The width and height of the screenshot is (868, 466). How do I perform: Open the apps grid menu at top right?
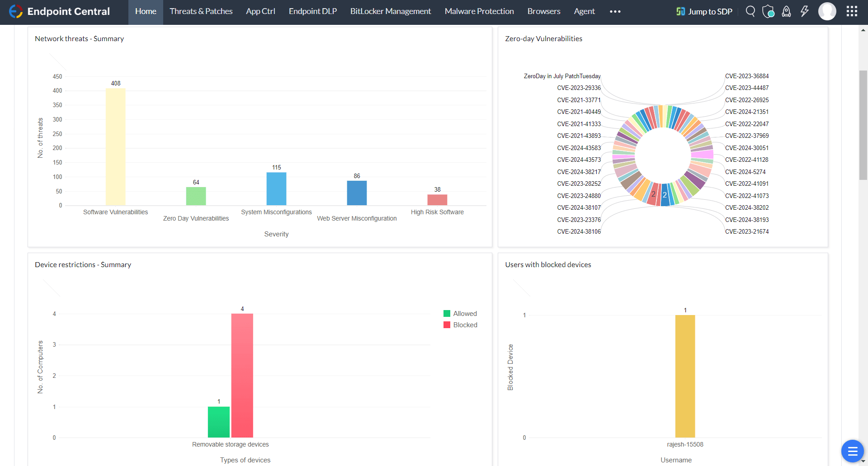(x=852, y=11)
